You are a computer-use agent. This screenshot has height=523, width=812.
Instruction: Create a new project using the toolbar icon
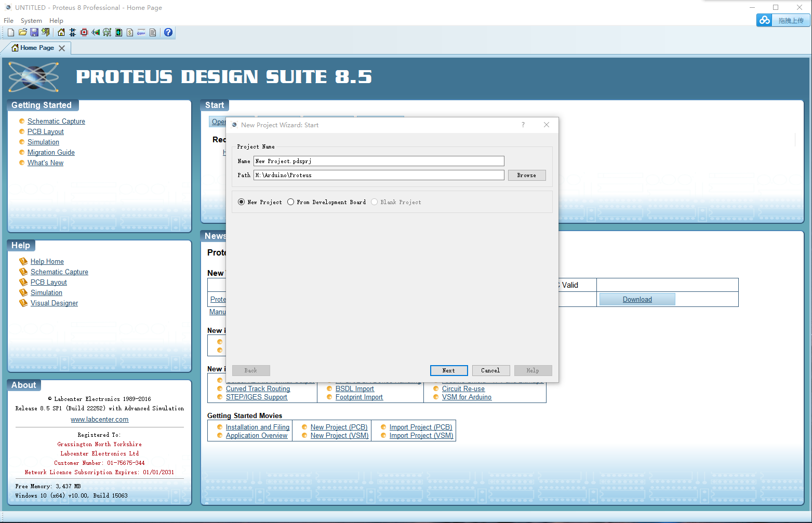10,32
